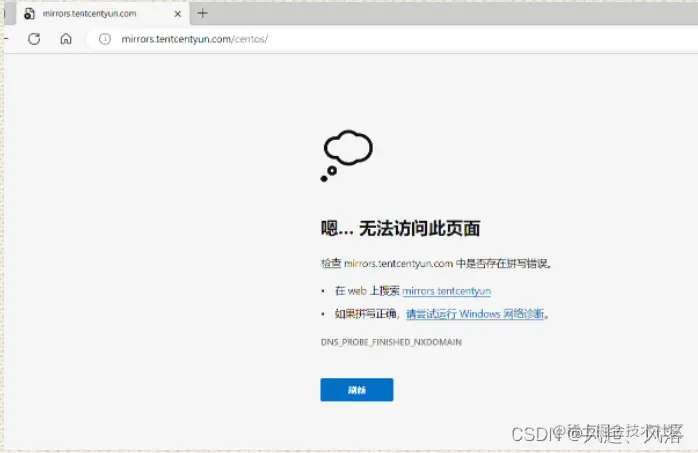The image size is (698, 453).
Task: Select the DNS_PROBE_FINISHED_NXDOMAIN error code text
Action: [x=391, y=342]
